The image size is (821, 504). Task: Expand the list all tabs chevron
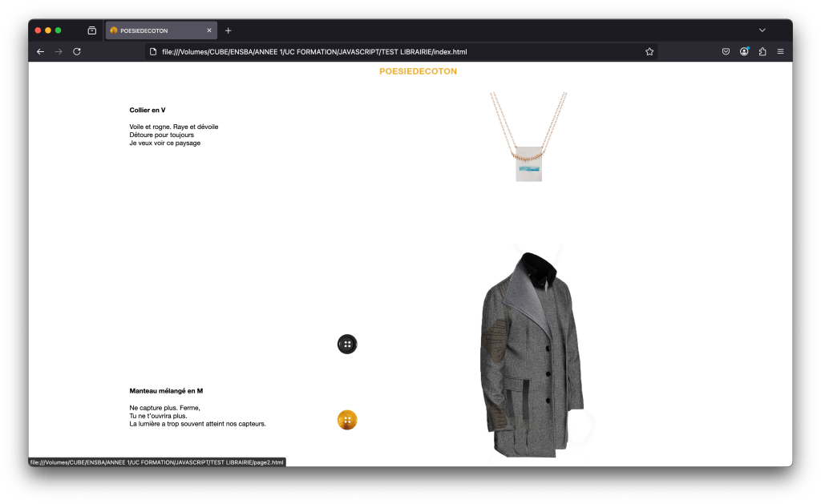[762, 30]
